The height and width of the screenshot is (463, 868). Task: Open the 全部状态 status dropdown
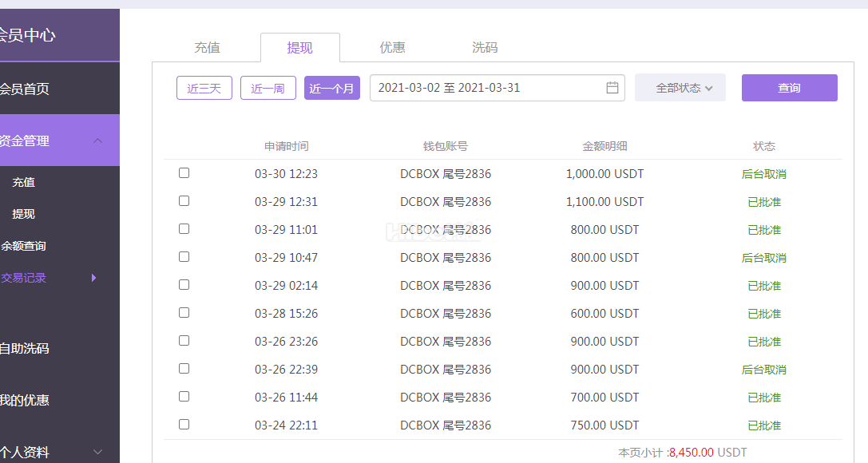[680, 88]
